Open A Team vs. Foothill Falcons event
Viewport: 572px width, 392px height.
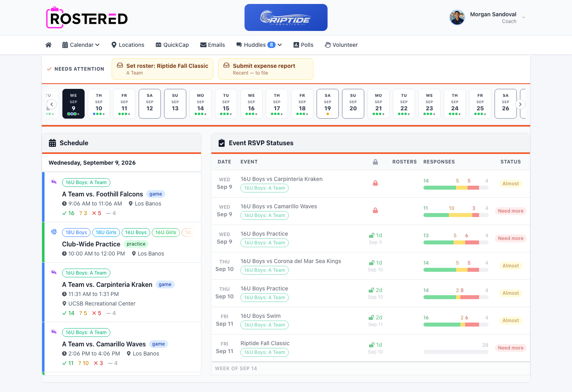point(102,194)
